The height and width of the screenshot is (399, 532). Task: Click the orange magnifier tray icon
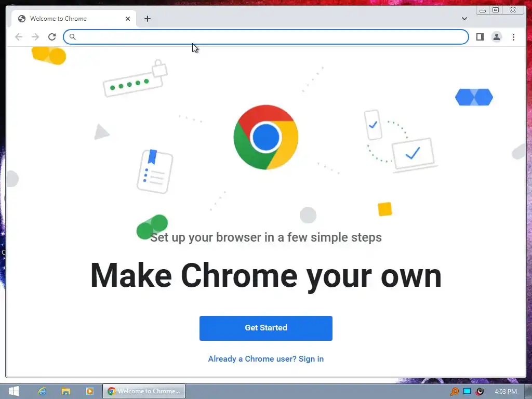tap(454, 391)
